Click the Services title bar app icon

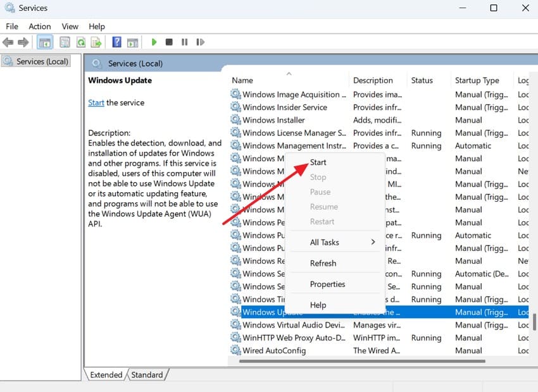(x=9, y=8)
